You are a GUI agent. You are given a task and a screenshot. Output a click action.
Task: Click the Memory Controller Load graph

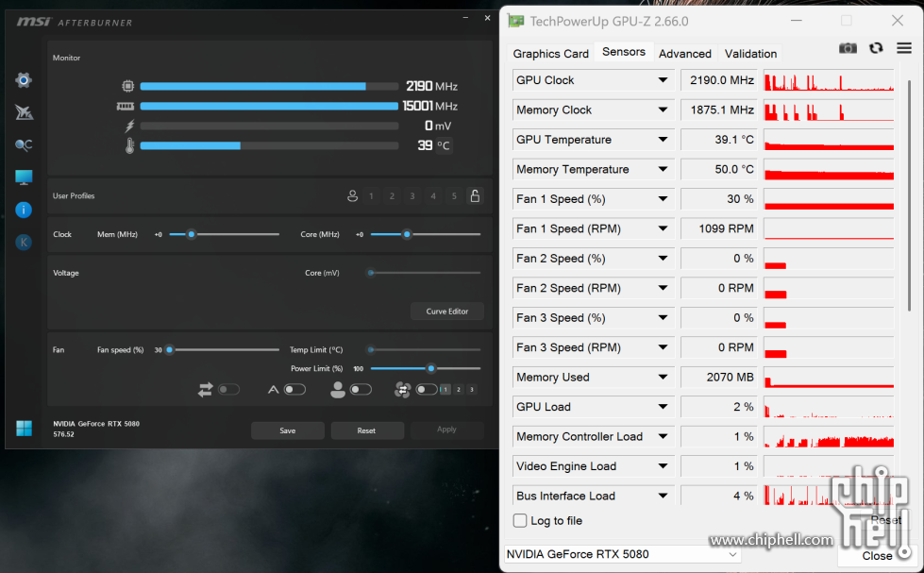829,437
